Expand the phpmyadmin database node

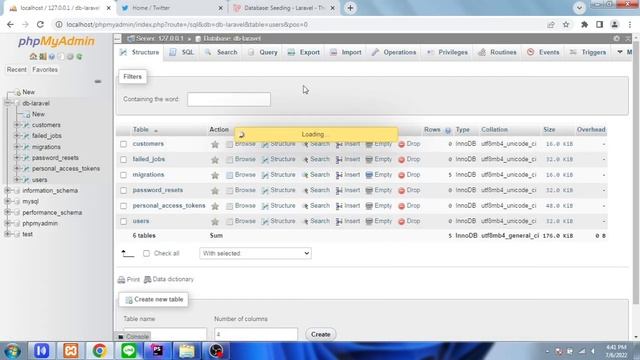(7, 223)
